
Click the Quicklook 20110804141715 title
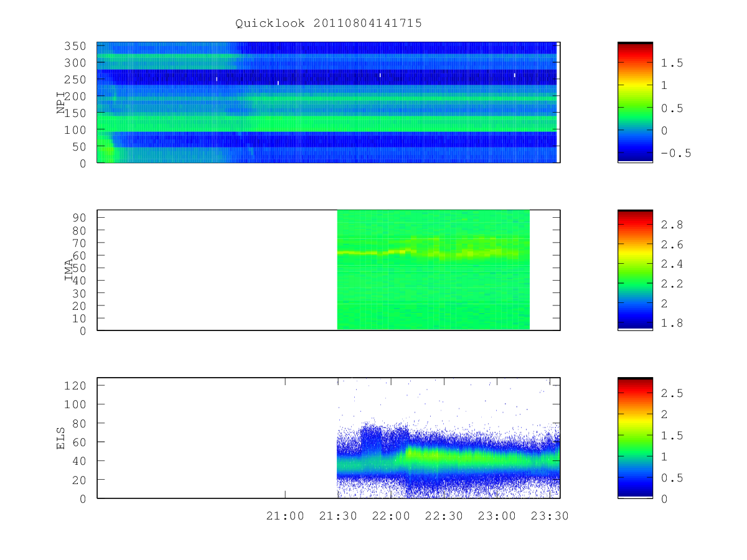coord(329,23)
